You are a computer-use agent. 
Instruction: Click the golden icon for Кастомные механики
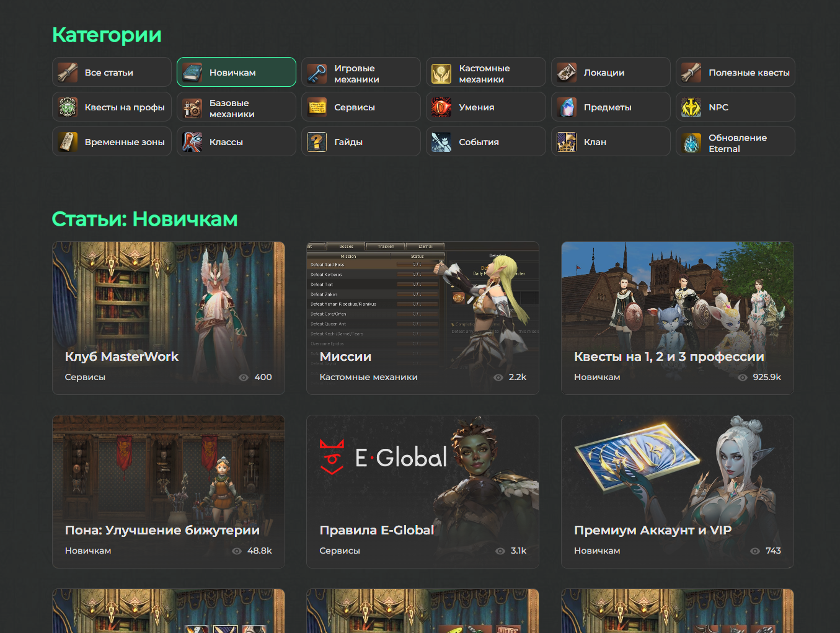pos(441,73)
